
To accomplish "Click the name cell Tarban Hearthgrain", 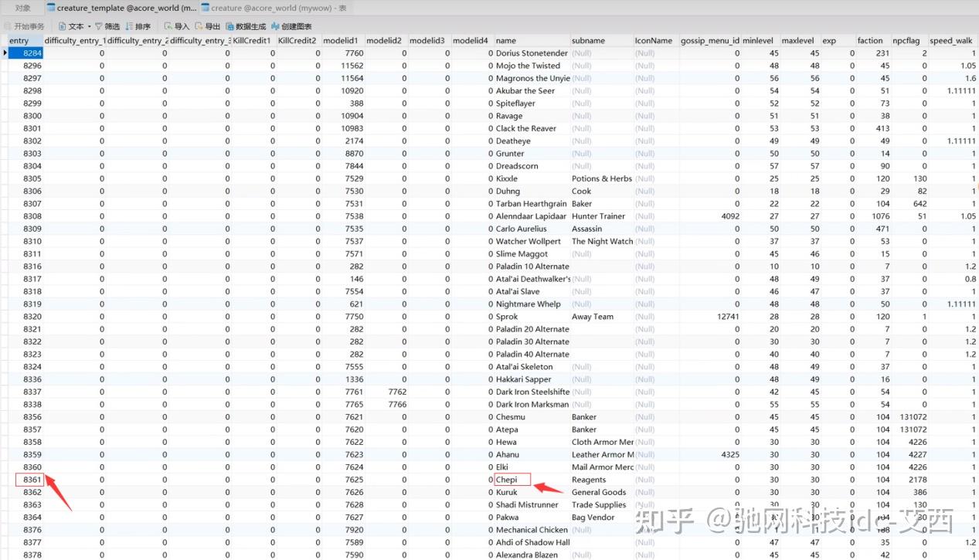I will tap(532, 204).
